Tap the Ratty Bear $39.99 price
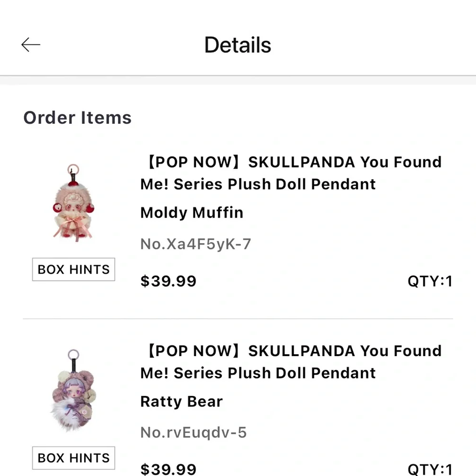 tap(169, 469)
